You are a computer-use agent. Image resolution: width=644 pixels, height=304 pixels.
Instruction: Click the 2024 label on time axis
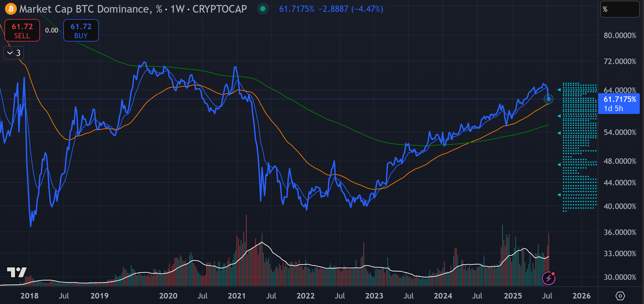[x=443, y=296]
